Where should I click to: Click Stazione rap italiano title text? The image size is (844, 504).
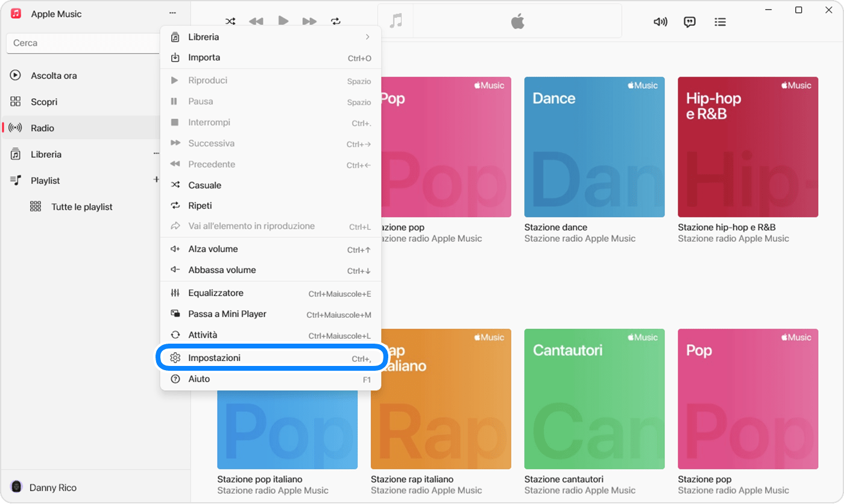412,479
